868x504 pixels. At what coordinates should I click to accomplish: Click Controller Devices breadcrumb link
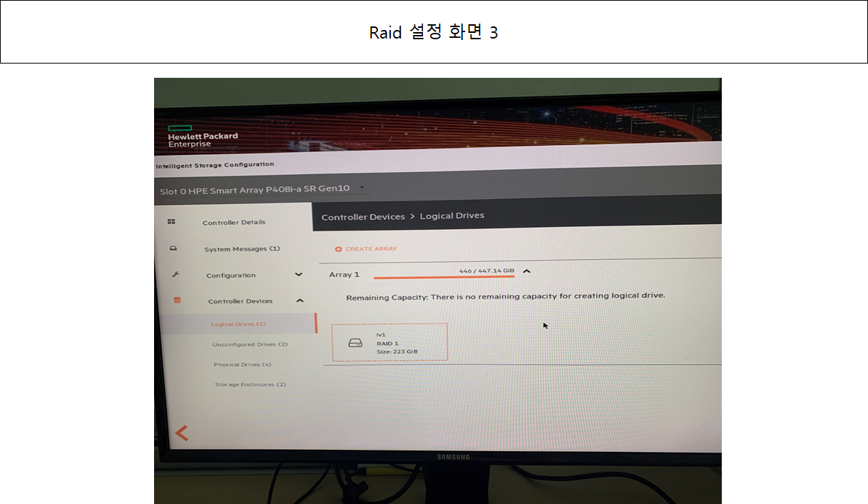click(x=363, y=216)
